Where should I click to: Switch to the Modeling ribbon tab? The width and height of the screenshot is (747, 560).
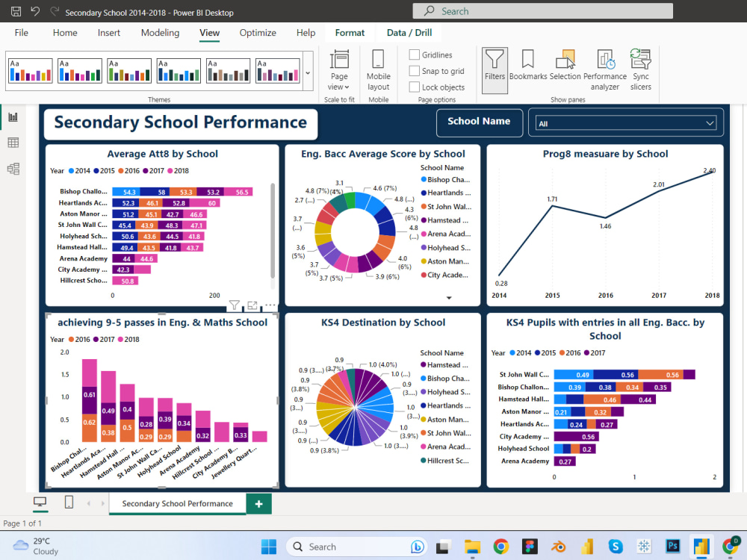click(160, 33)
